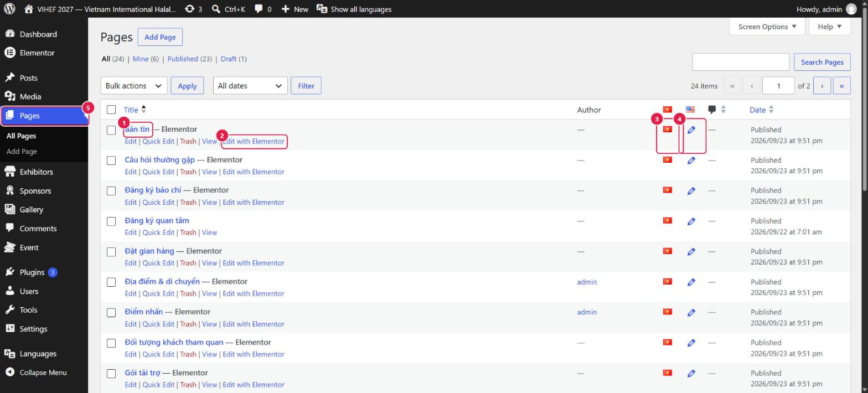The width and height of the screenshot is (868, 393).
Task: Click the Search Pages text field
Action: (x=740, y=62)
